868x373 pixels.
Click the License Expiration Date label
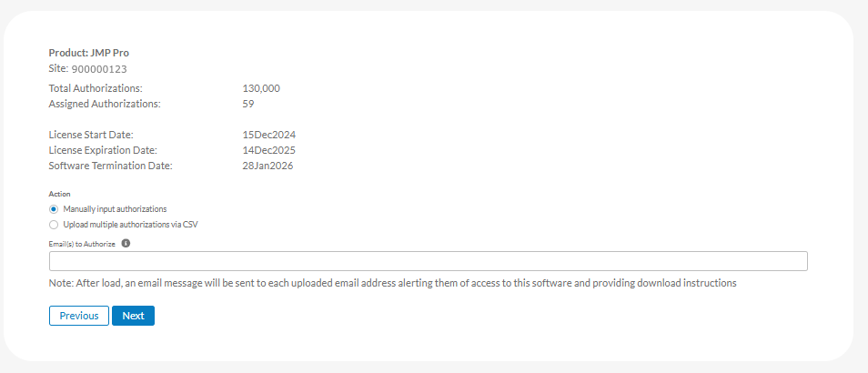(x=103, y=150)
